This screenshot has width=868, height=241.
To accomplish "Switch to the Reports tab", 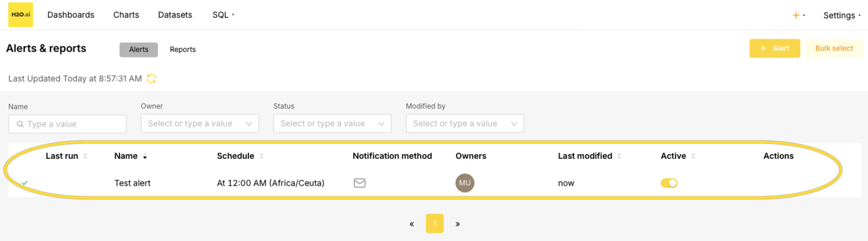I will click(182, 49).
